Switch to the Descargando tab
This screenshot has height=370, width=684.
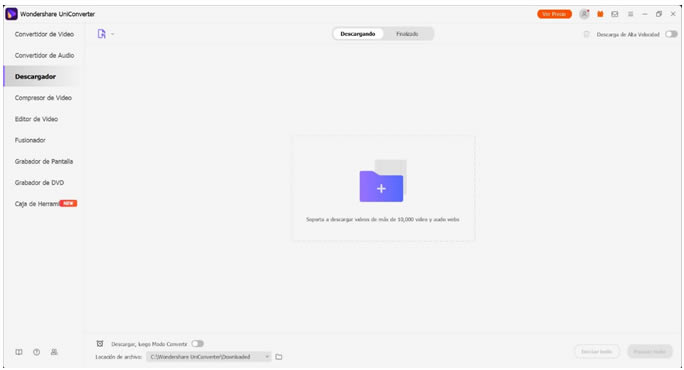coord(358,34)
